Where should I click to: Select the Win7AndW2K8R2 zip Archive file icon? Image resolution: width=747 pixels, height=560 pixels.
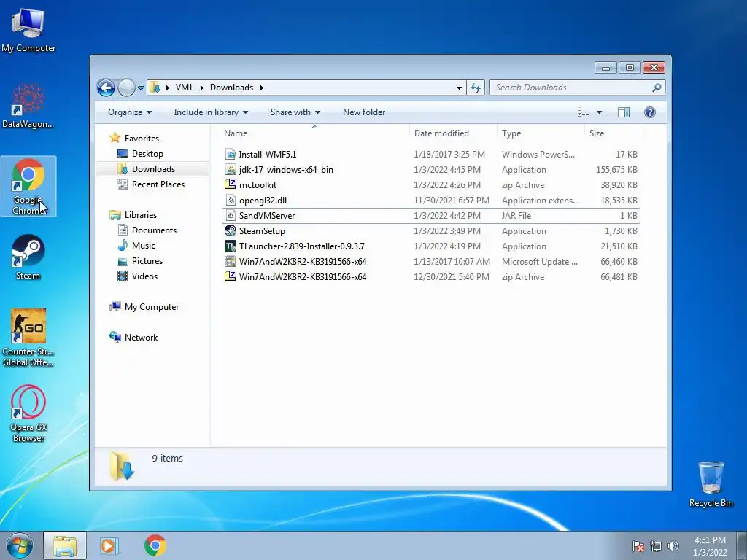click(231, 276)
